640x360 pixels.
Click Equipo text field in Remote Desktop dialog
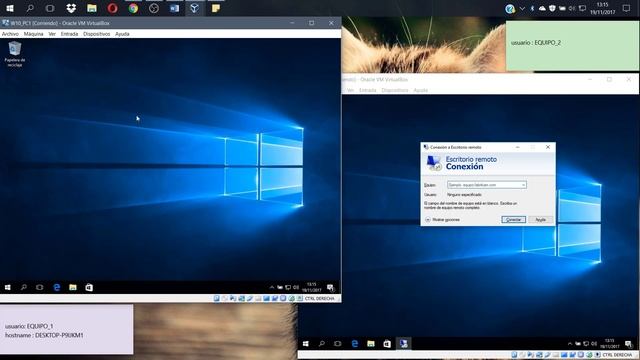[487, 185]
